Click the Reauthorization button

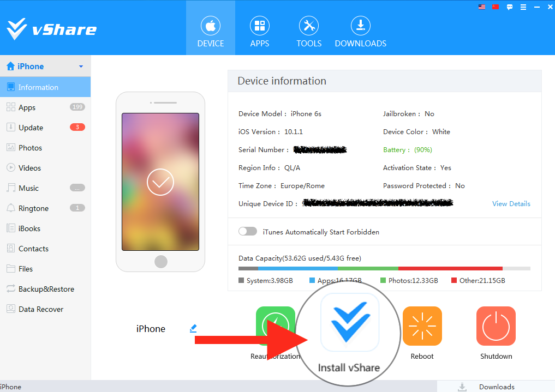tap(276, 333)
